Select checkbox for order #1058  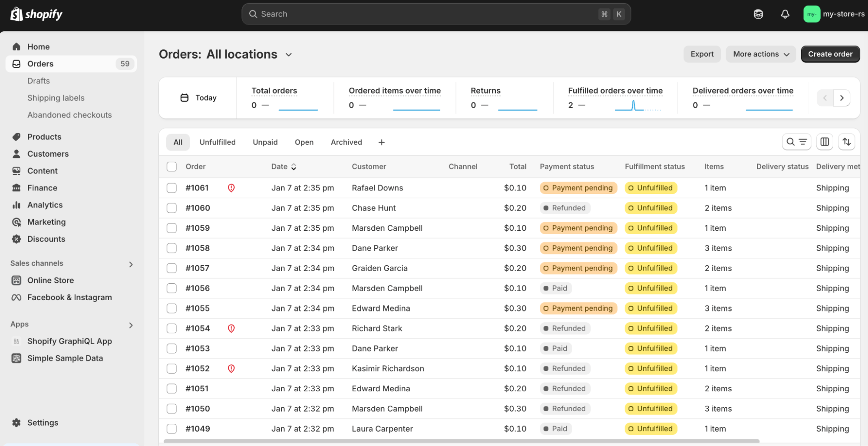(x=172, y=248)
